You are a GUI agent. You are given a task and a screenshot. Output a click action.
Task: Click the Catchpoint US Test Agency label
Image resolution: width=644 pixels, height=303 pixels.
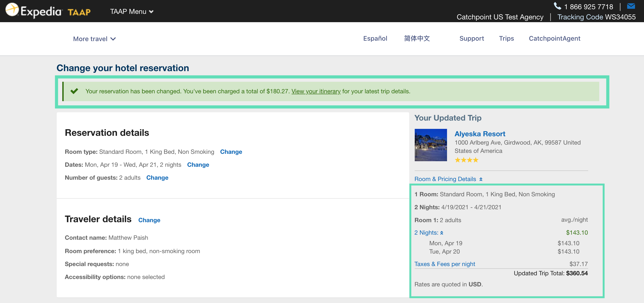click(500, 17)
